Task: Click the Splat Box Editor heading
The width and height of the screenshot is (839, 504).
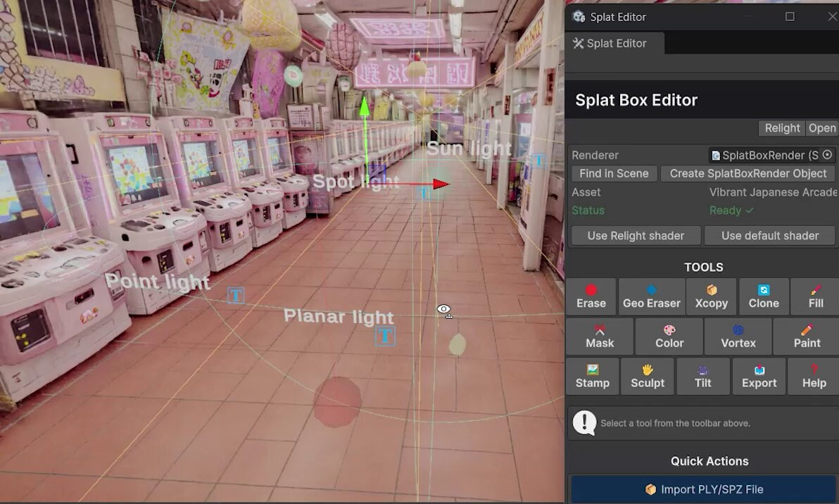Action: point(636,100)
